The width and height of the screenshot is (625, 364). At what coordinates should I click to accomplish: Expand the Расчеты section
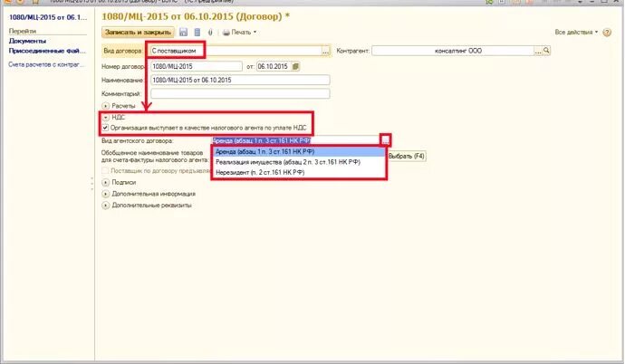point(106,106)
